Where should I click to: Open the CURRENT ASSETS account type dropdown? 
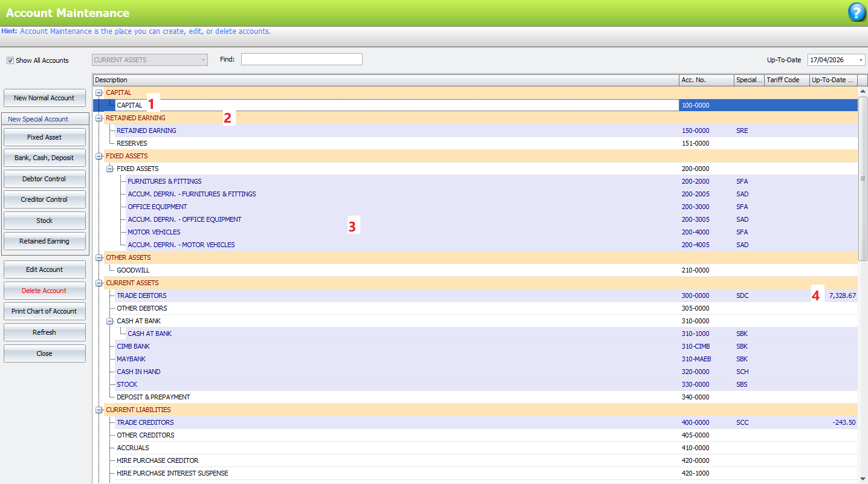pyautogui.click(x=149, y=60)
